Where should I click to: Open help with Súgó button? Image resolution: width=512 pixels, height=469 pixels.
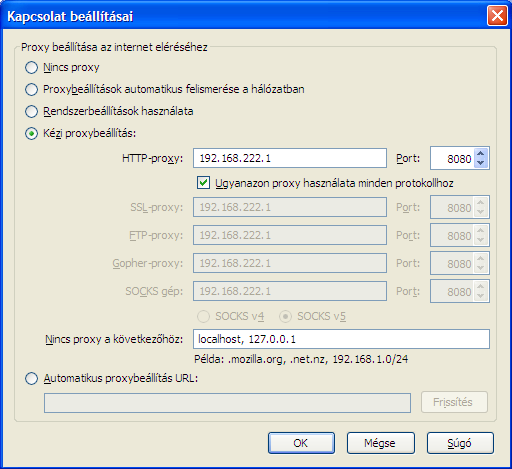[460, 443]
